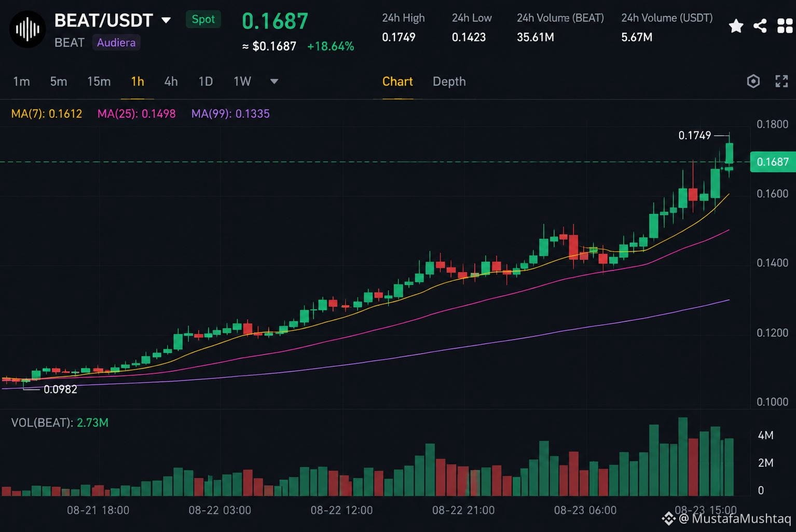The height and width of the screenshot is (532, 796).
Task: Add BEAT/USDT to favorites with star icon
Action: point(736,26)
